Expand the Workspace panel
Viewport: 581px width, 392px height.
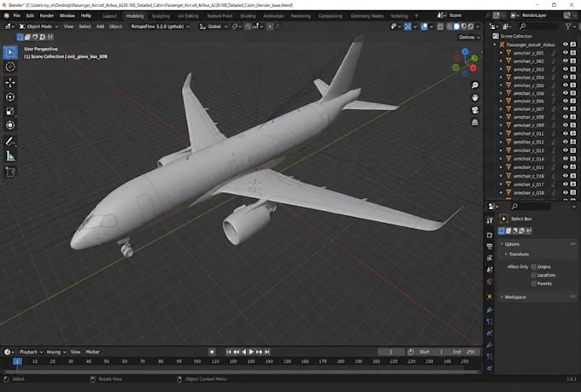point(502,297)
